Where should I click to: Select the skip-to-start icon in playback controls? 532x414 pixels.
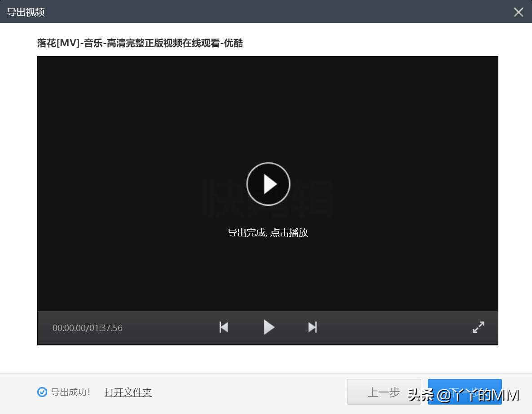[x=223, y=327]
